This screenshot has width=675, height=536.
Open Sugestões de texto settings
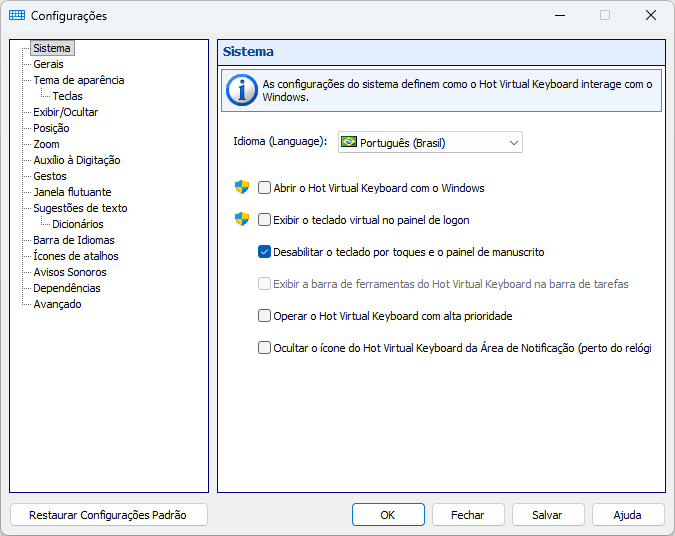80,208
